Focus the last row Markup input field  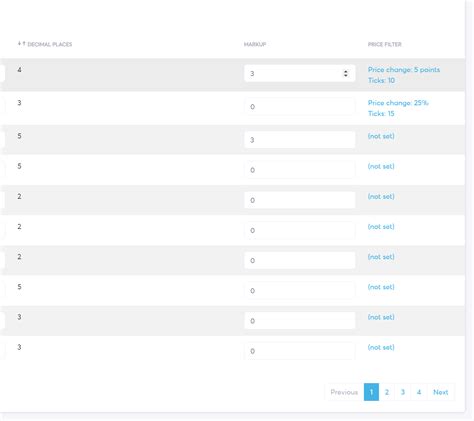point(300,351)
